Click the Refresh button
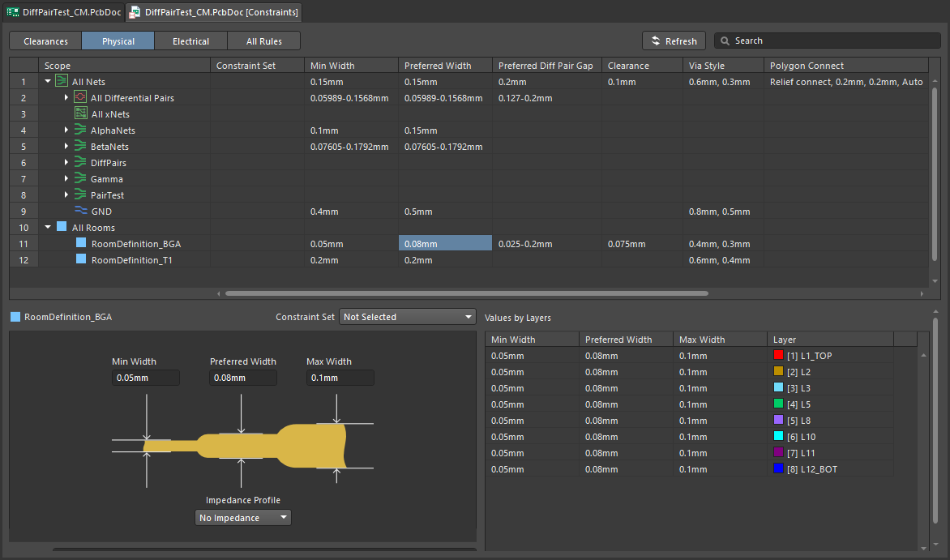This screenshot has height=560, width=950. 673,41
